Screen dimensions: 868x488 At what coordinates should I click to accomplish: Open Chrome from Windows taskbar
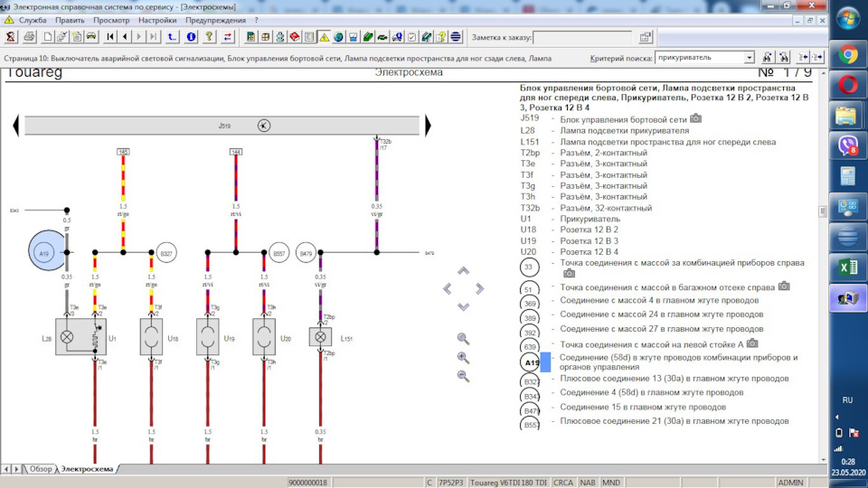click(847, 54)
